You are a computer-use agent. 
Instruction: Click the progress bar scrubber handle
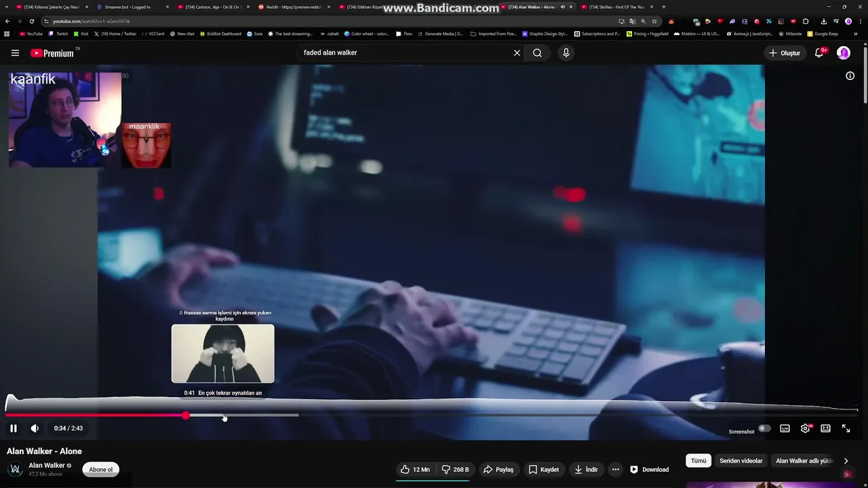coord(186,415)
